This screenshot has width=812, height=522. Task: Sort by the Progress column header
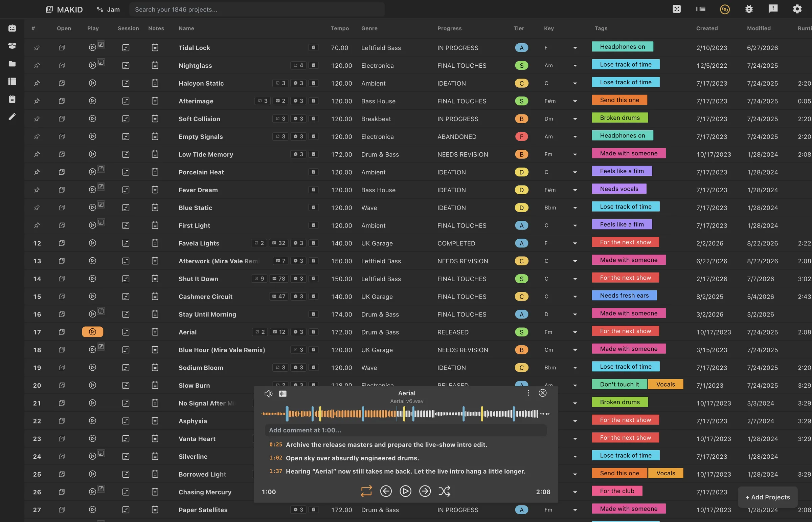[449, 28]
